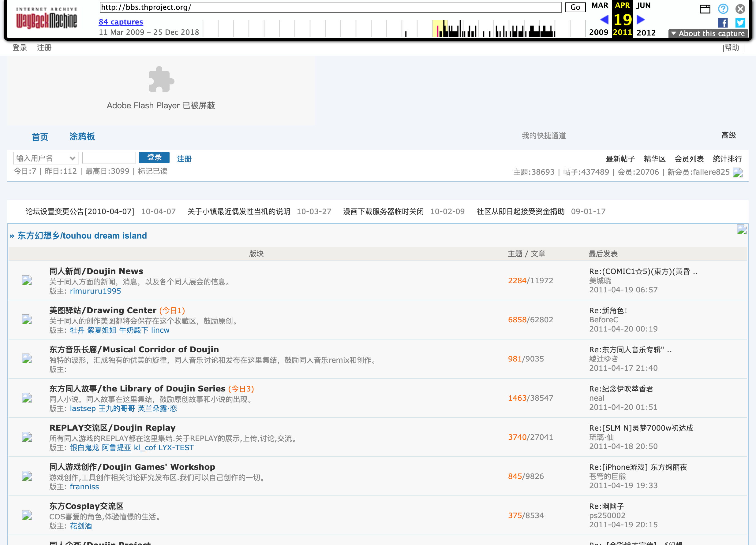Expand the About this capture panel
The width and height of the screenshot is (756, 545).
click(x=708, y=33)
